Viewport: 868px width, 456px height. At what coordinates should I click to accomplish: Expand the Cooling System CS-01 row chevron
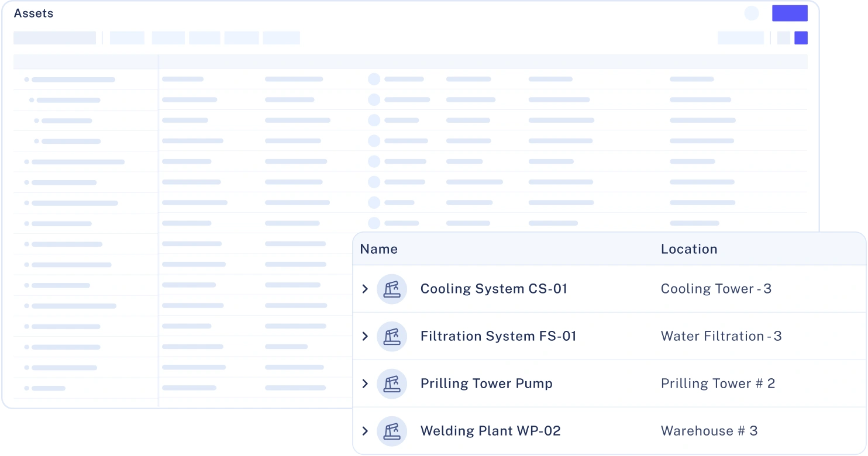point(365,289)
